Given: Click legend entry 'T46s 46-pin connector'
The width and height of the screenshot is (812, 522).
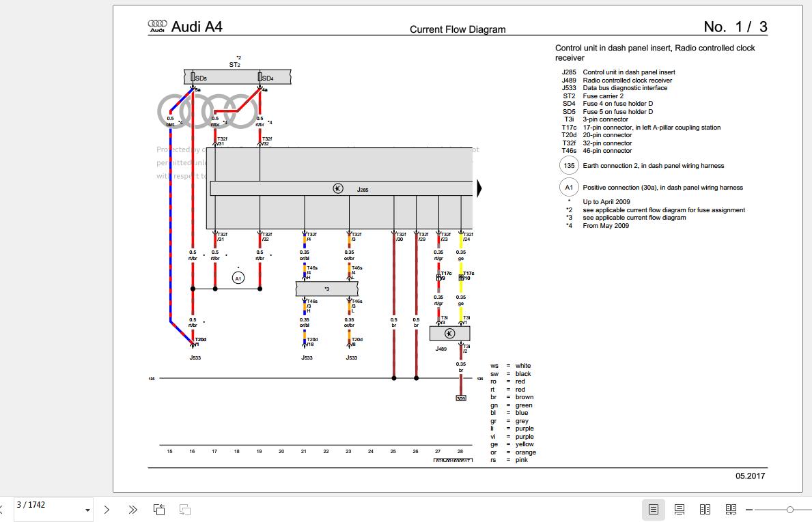Looking at the screenshot, I should (x=597, y=151).
